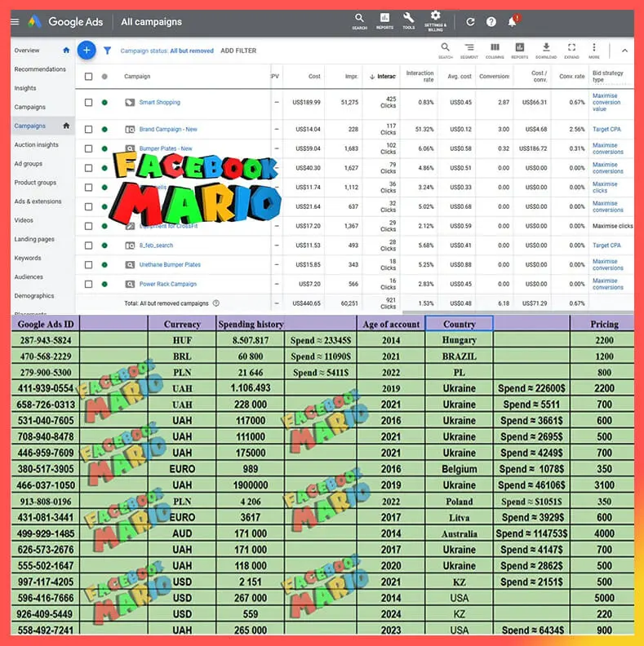This screenshot has width=644, height=646.
Task: Modify table Columns
Action: pos(495,51)
